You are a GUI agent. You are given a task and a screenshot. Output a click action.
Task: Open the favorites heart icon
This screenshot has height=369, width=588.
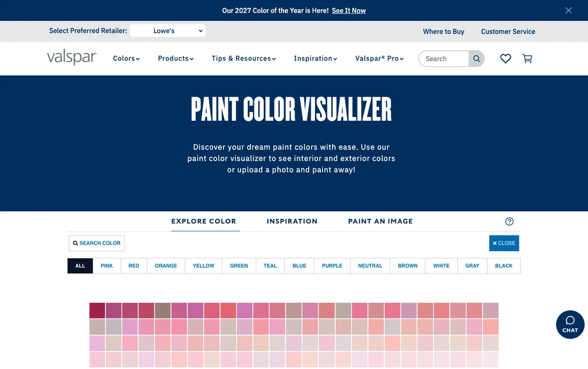click(x=506, y=59)
